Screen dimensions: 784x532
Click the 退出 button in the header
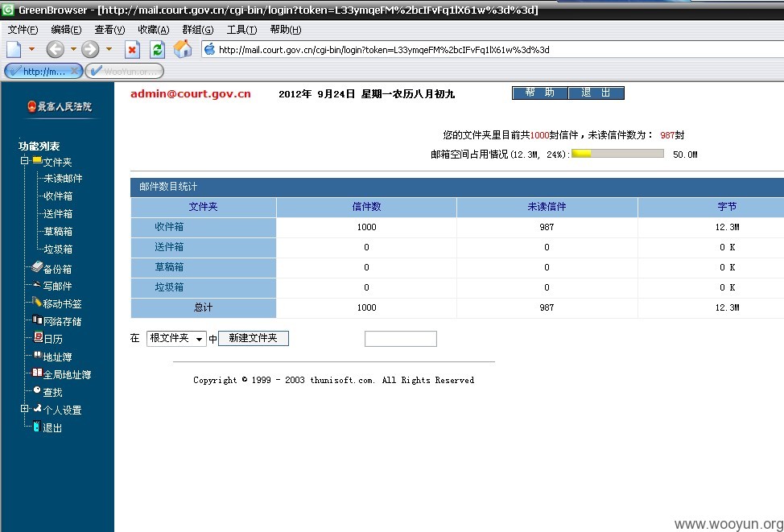coord(596,93)
